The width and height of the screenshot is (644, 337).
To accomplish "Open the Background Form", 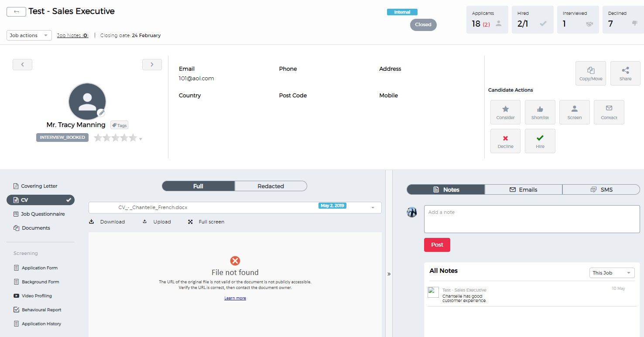I will tap(36, 282).
